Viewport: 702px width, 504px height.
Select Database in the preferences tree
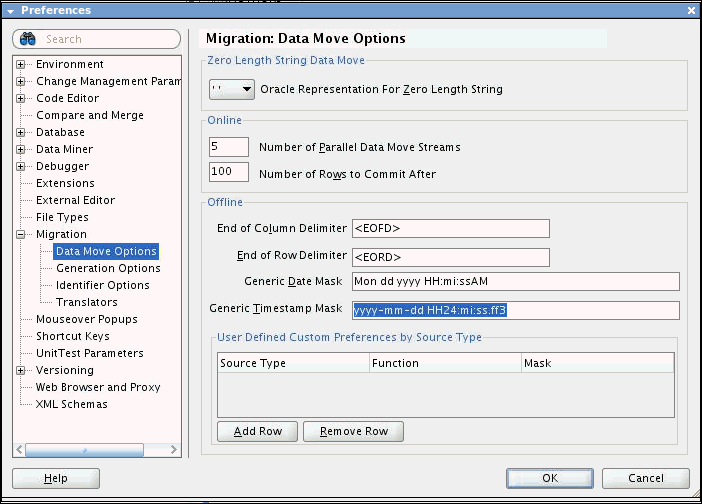[60, 132]
